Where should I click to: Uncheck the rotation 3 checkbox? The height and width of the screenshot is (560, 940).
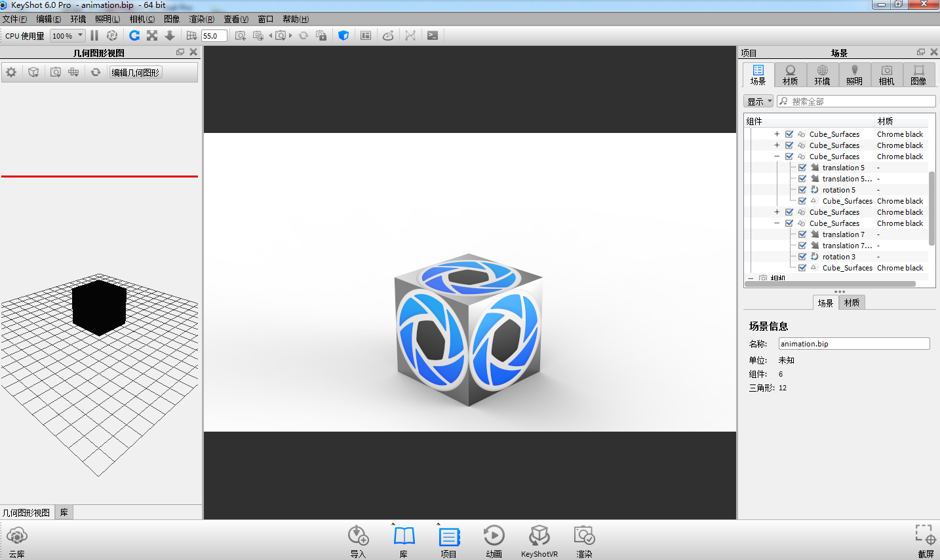pyautogui.click(x=802, y=257)
